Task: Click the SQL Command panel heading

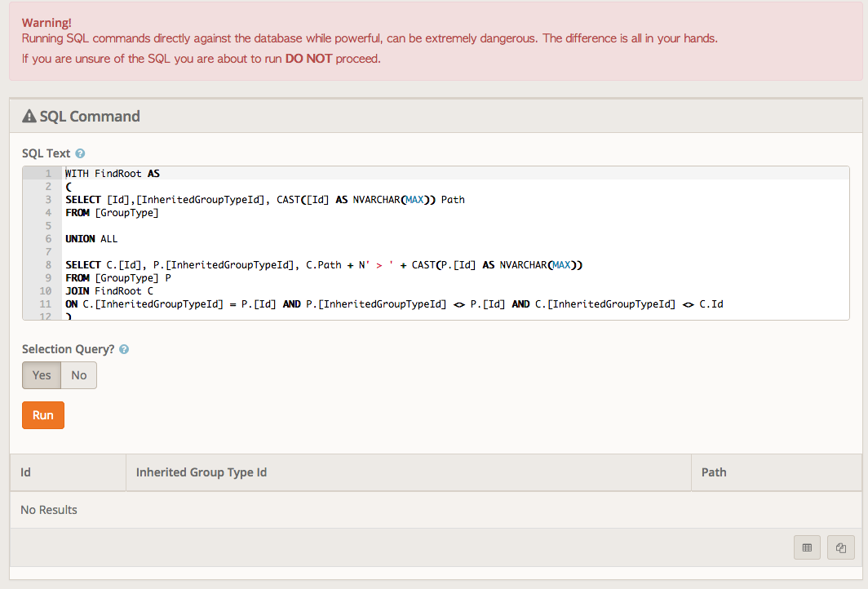Action: [90, 117]
